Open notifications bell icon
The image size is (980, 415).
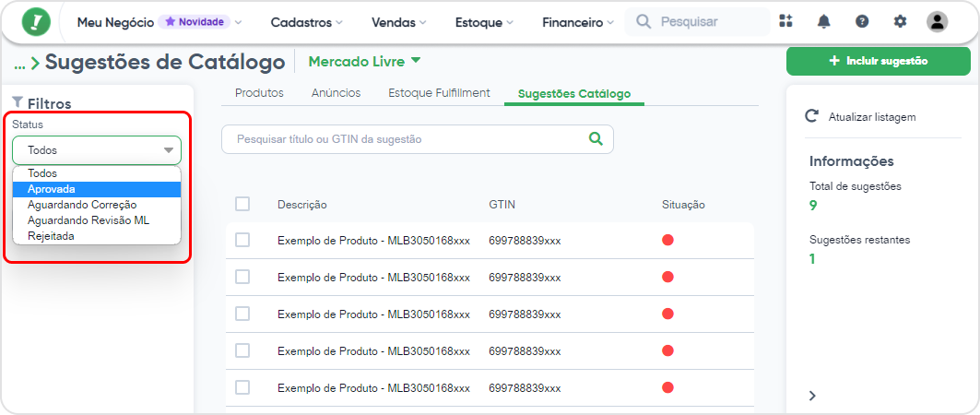tap(824, 21)
